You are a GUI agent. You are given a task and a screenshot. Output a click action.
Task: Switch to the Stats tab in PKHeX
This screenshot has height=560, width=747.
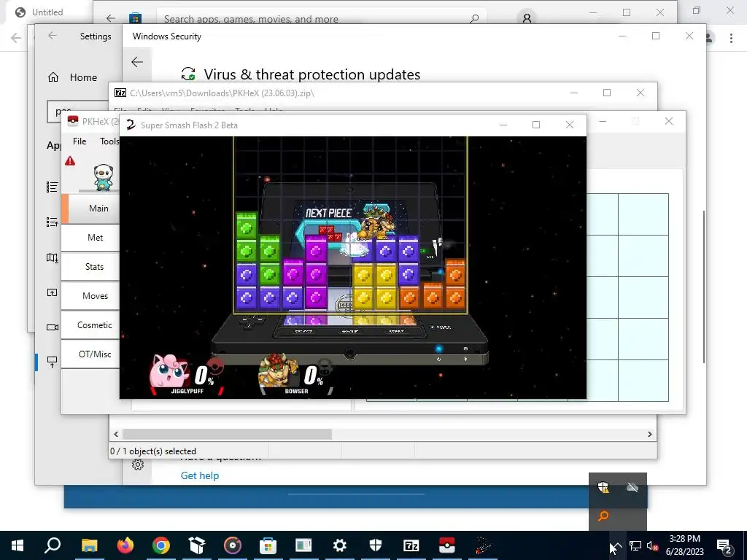click(91, 267)
